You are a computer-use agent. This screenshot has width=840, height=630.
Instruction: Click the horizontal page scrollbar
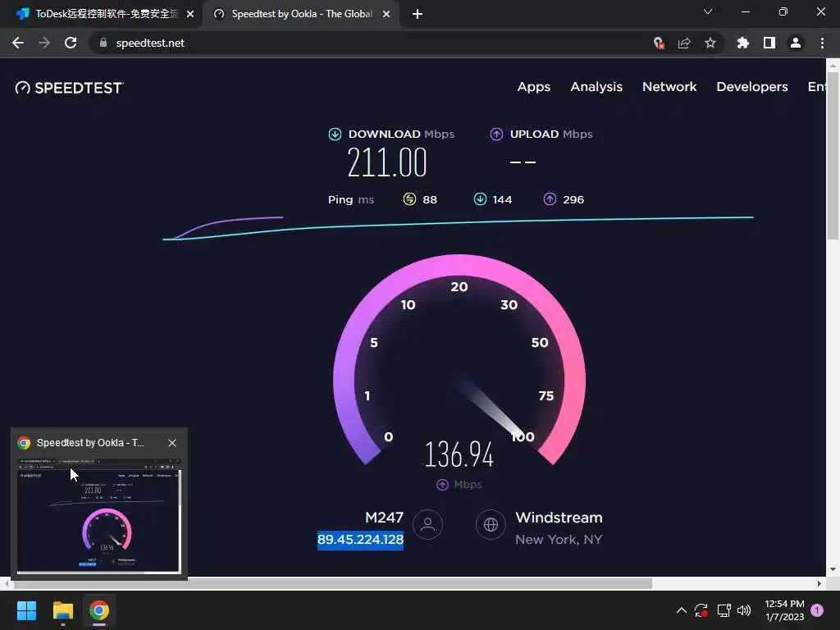pos(332,583)
